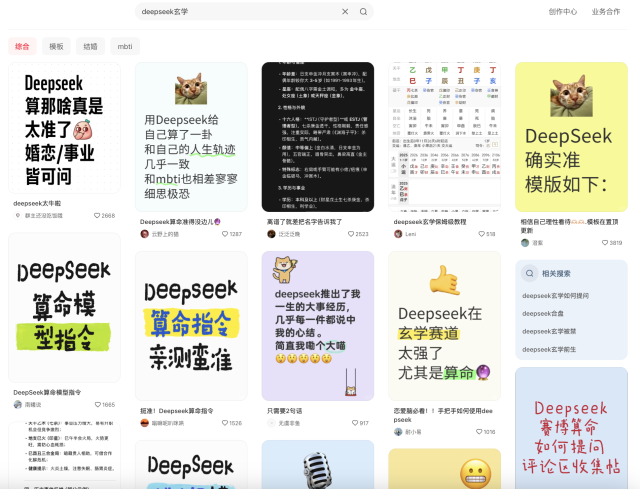Open Leni's avatar under 玄学保姆级教程 post
Screen dimensions: 640x489
click(398, 234)
